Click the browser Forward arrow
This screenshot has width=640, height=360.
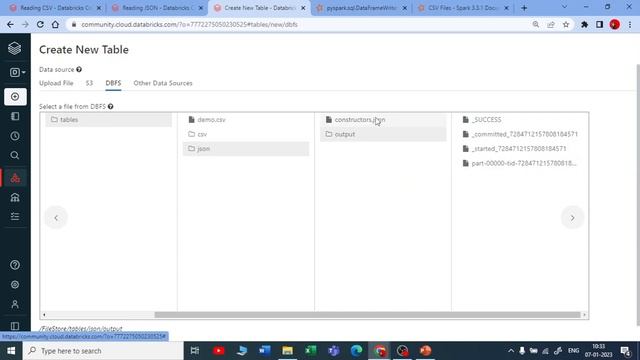pos(25,24)
